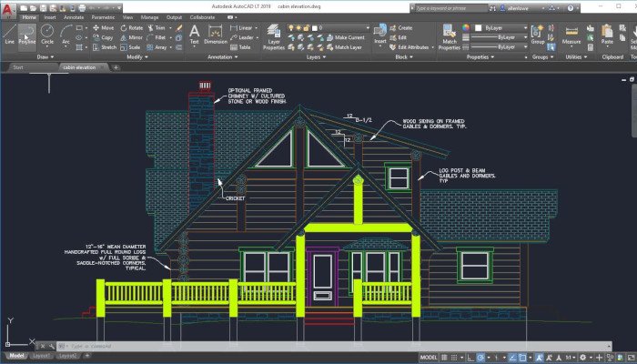637x364 pixels.
Task: Click the Erase tool in Modify
Action: [x=178, y=28]
